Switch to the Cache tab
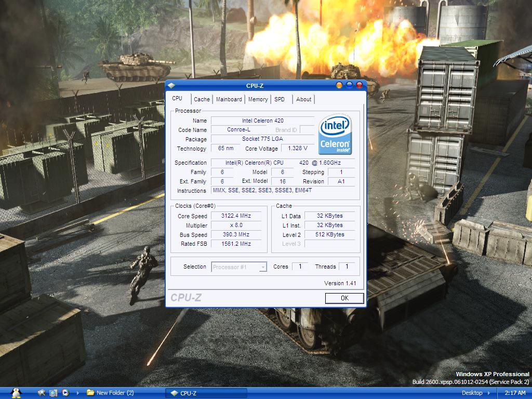 pos(202,99)
